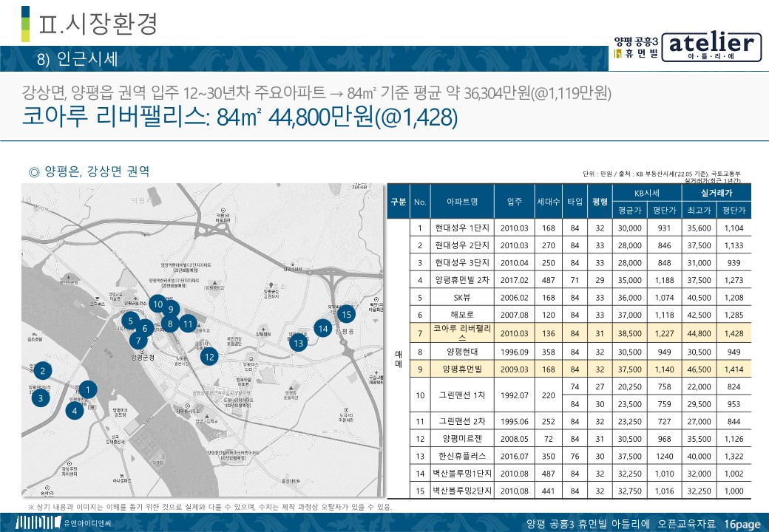This screenshot has height=532, width=769.
Task: Click the 16page footer label
Action: [x=742, y=524]
